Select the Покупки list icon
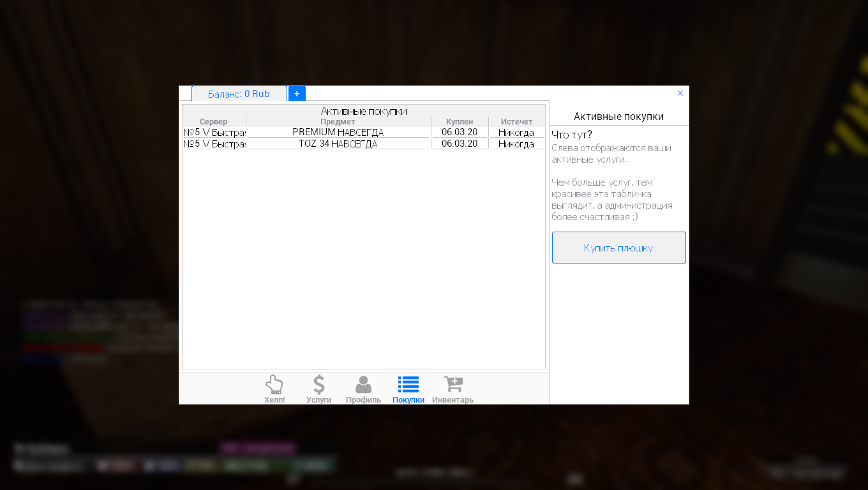Image resolution: width=868 pixels, height=490 pixels. point(408,389)
